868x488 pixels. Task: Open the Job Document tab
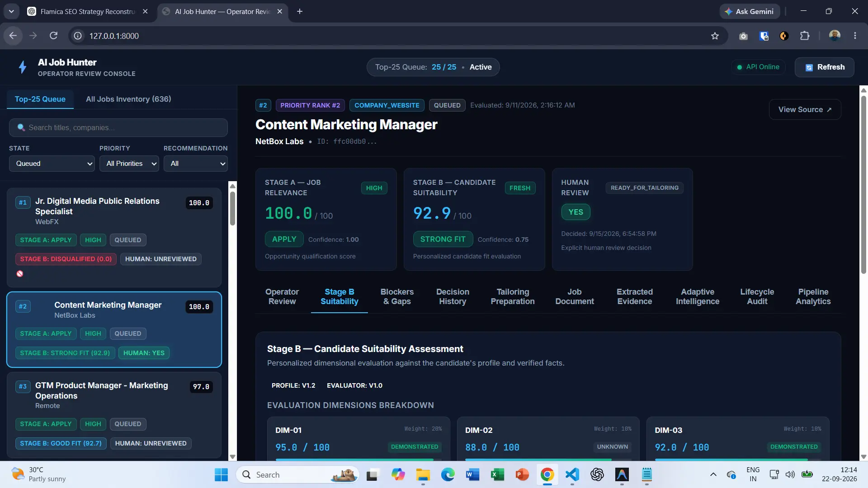pyautogui.click(x=575, y=297)
